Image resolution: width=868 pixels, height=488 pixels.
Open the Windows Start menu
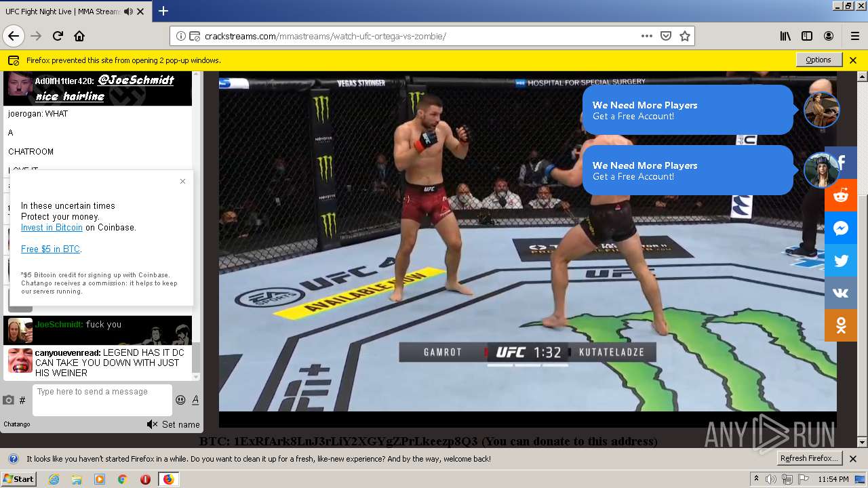pos(18,479)
